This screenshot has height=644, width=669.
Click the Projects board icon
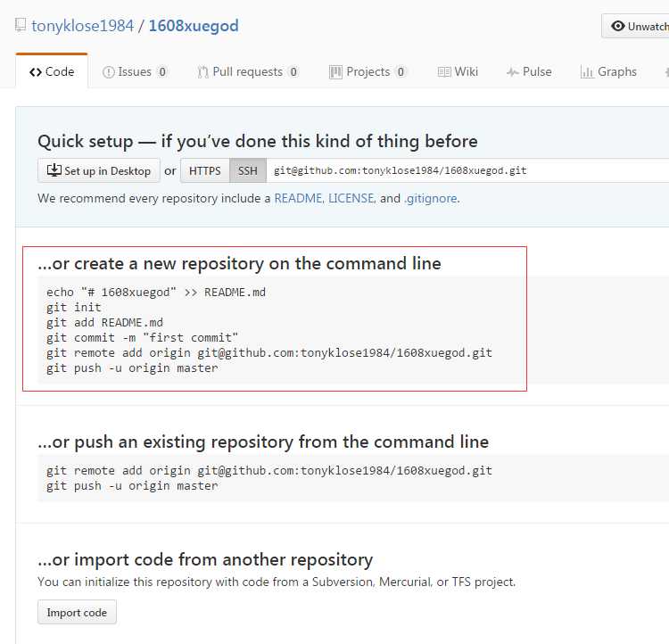tap(335, 72)
